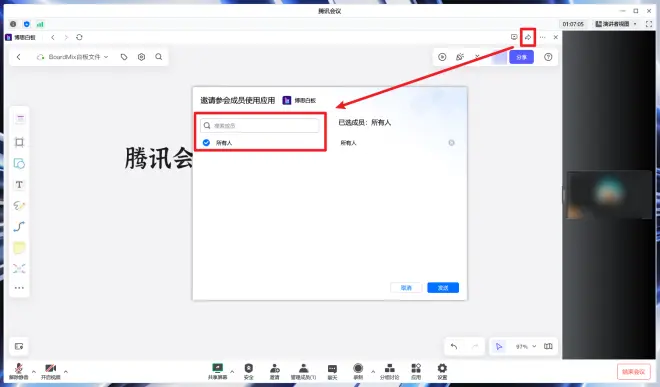Select the pen drawing tool

tap(19, 206)
